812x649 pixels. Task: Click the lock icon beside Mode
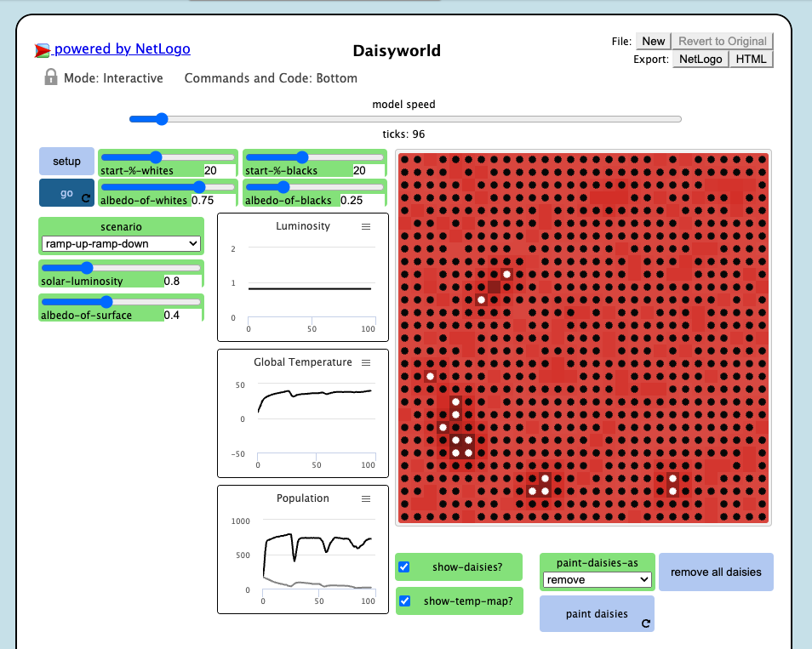[x=51, y=77]
